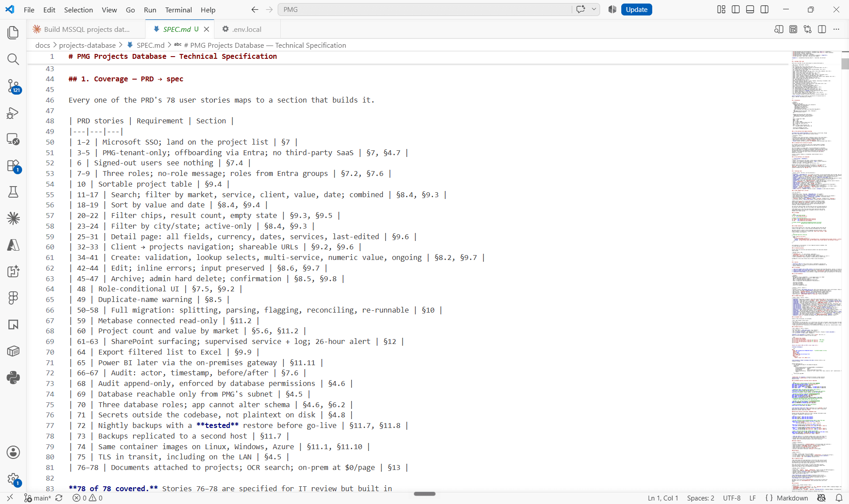
Task: Open the sparkle puzzle-piece extension view
Action: pyautogui.click(x=13, y=271)
